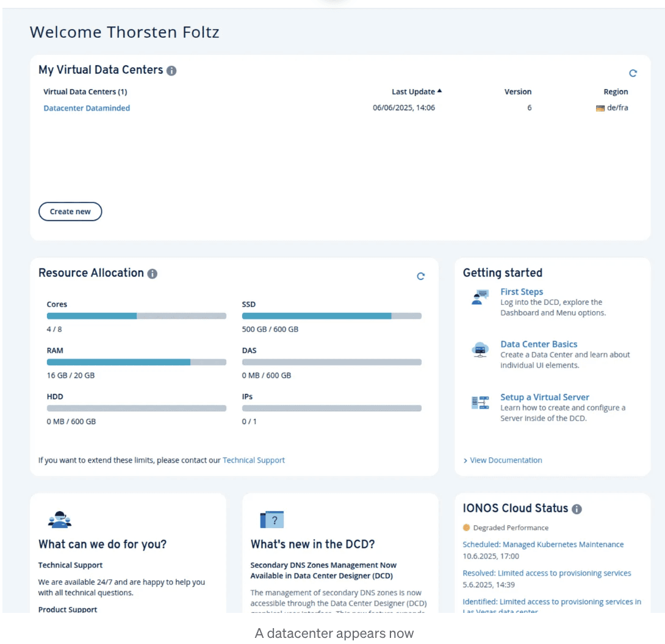The width and height of the screenshot is (665, 644).
Task: Click the support team icon
Action: [60, 520]
